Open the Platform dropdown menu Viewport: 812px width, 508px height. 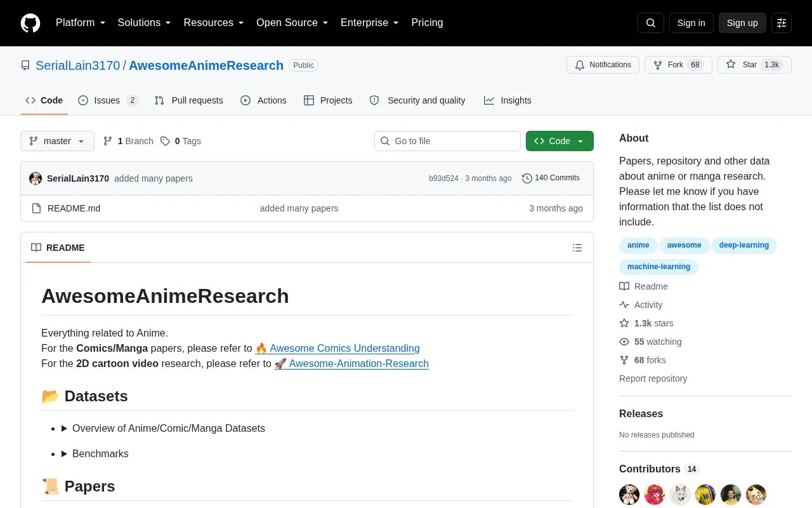tap(81, 23)
